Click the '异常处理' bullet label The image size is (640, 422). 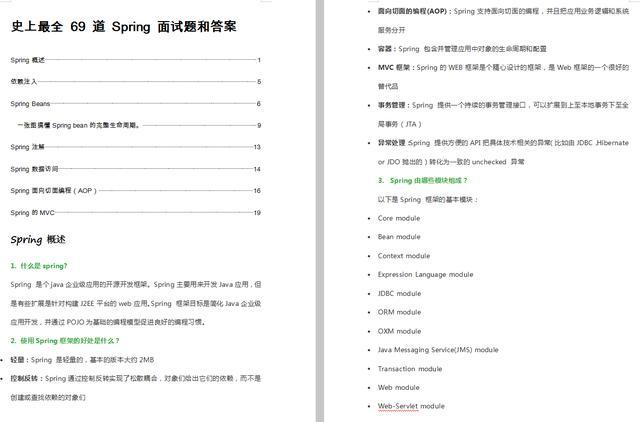tap(392, 143)
